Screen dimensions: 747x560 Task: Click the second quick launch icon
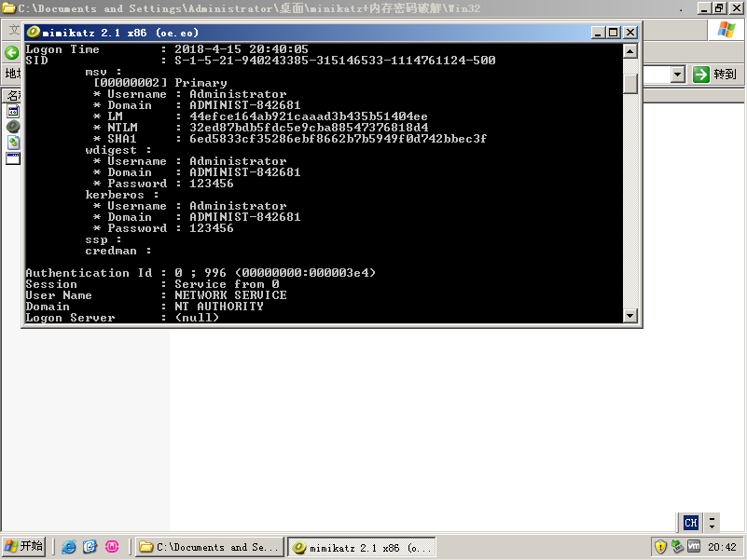[x=90, y=547]
